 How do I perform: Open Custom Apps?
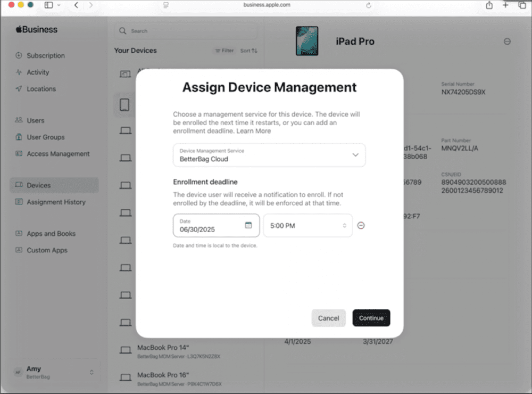point(47,250)
